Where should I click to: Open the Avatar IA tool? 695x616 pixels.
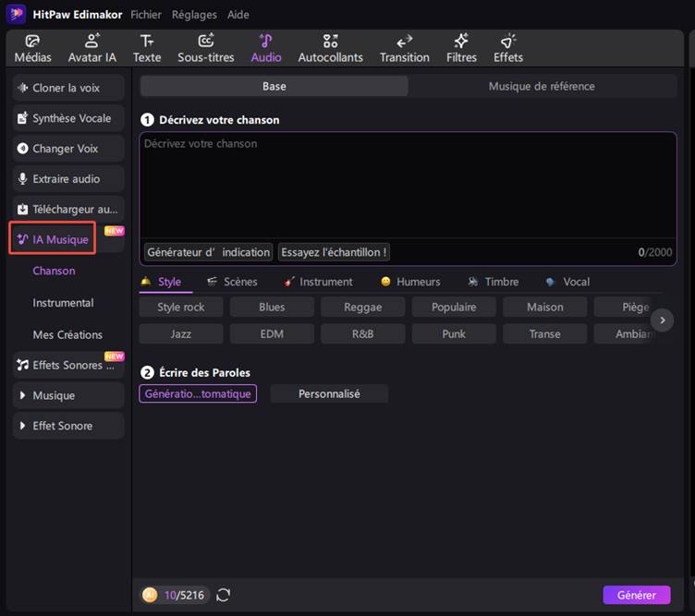[x=92, y=49]
